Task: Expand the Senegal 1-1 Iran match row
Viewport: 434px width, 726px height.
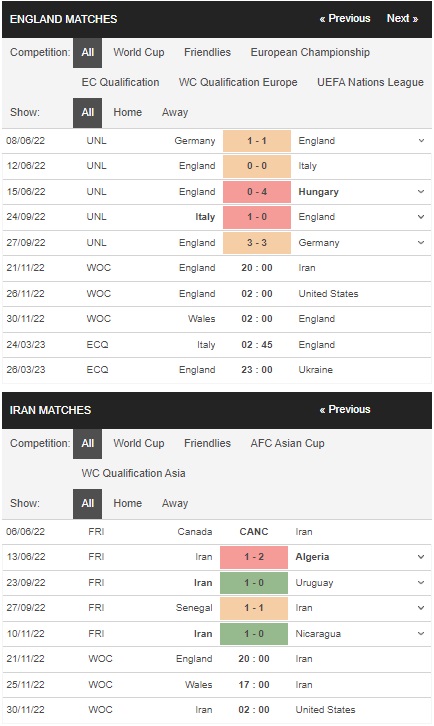Action: pos(421,608)
